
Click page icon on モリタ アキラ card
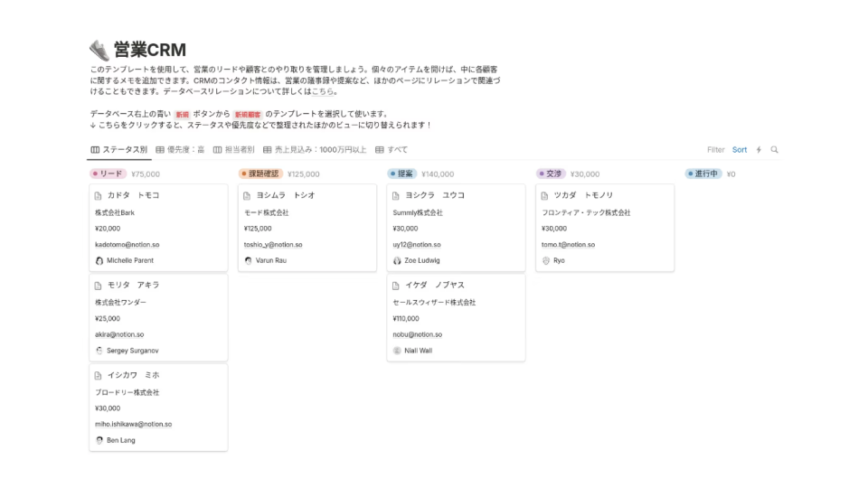(x=98, y=286)
